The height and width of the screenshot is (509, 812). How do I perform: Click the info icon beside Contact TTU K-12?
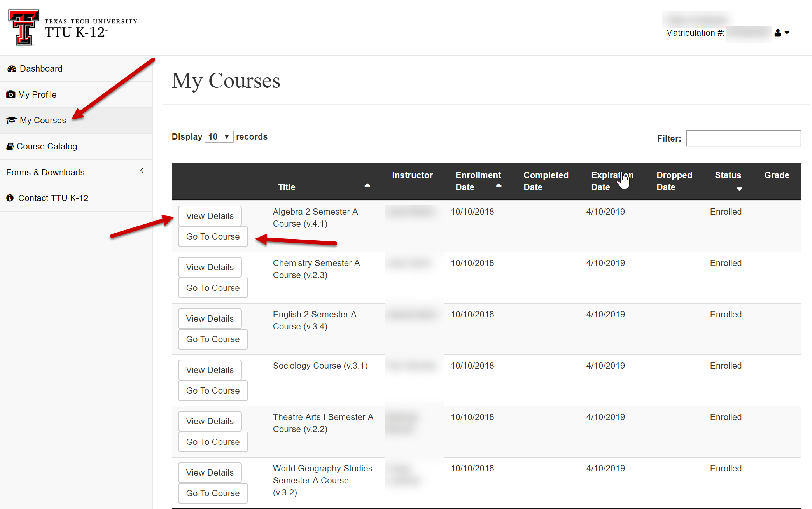(x=10, y=198)
